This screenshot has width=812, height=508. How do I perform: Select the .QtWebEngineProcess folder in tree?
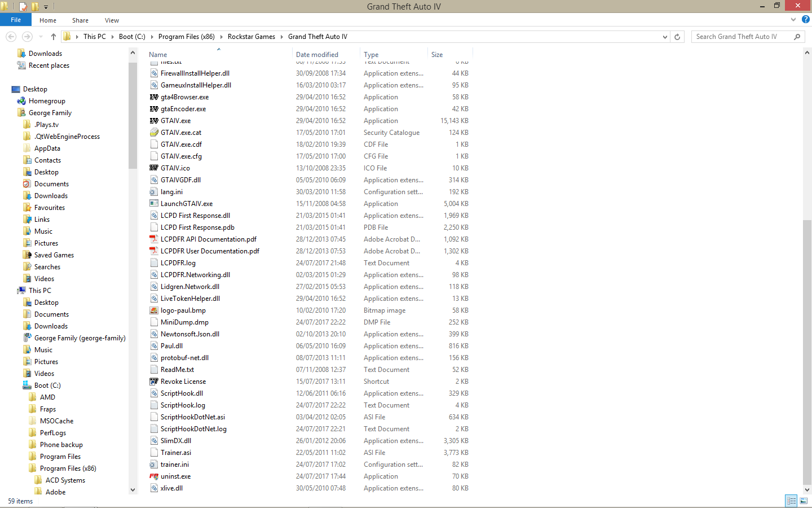(x=67, y=137)
